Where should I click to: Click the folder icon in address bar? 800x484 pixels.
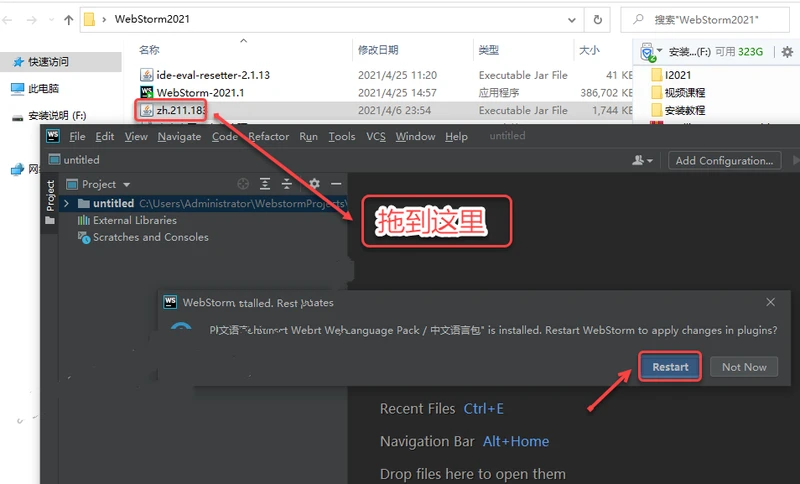click(x=89, y=19)
